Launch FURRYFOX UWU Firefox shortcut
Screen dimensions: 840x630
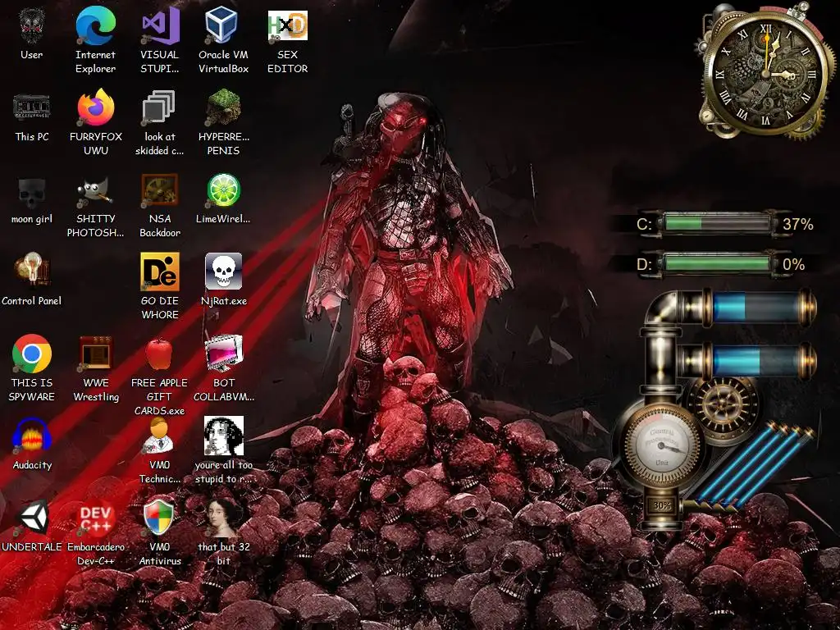95,123
